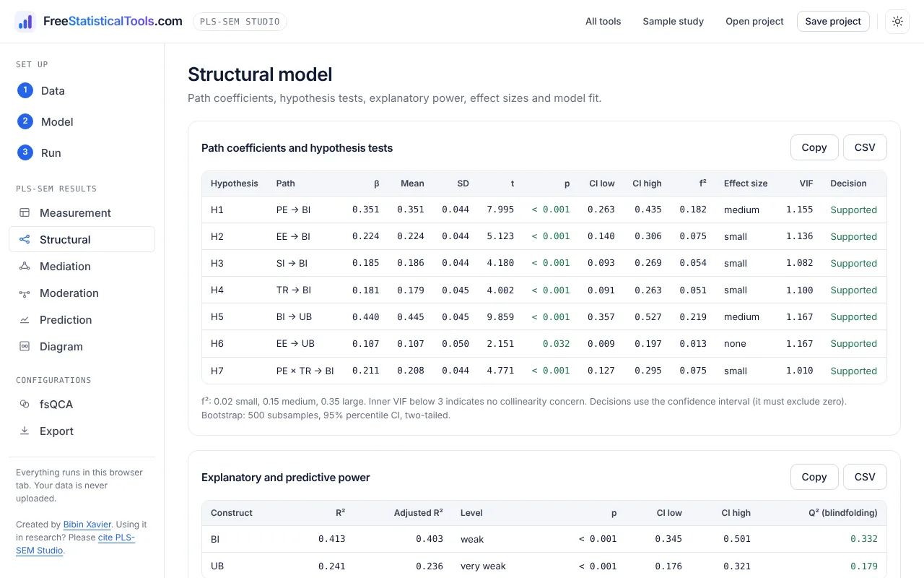Image resolution: width=924 pixels, height=578 pixels.
Task: Click the Effect size column header
Action: tap(746, 184)
